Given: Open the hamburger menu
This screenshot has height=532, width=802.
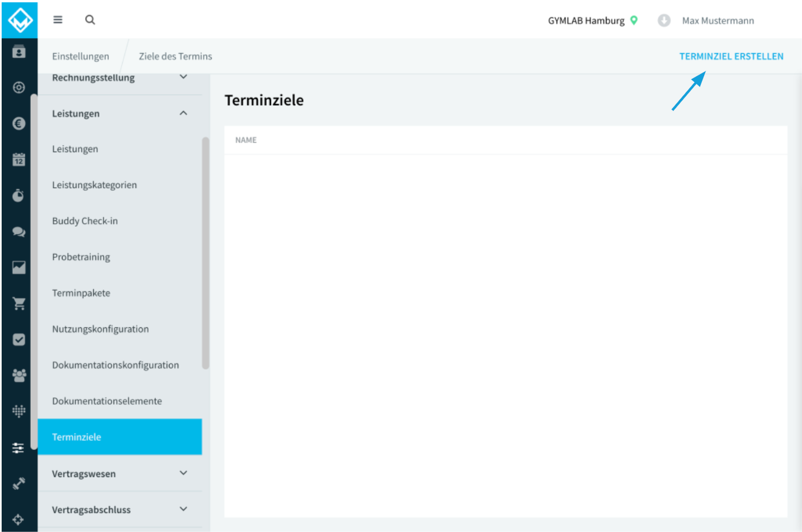Looking at the screenshot, I should pos(58,20).
